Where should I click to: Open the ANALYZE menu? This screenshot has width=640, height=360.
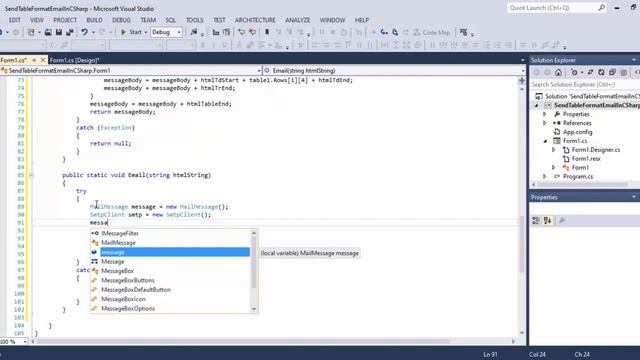[298, 20]
